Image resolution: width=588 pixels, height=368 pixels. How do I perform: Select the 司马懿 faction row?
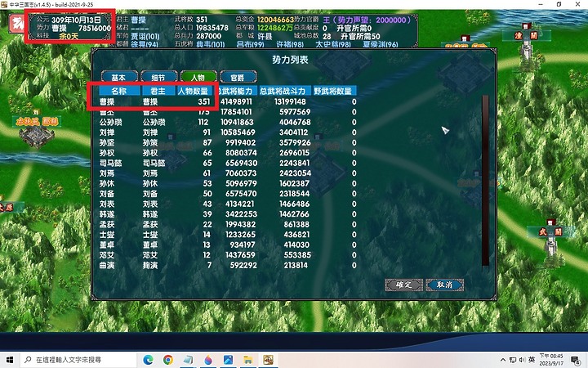228,163
